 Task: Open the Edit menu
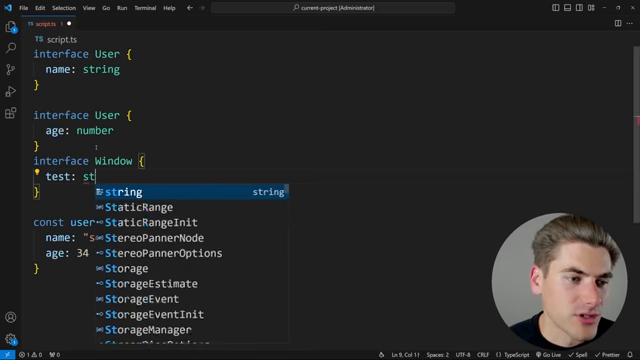coord(40,8)
